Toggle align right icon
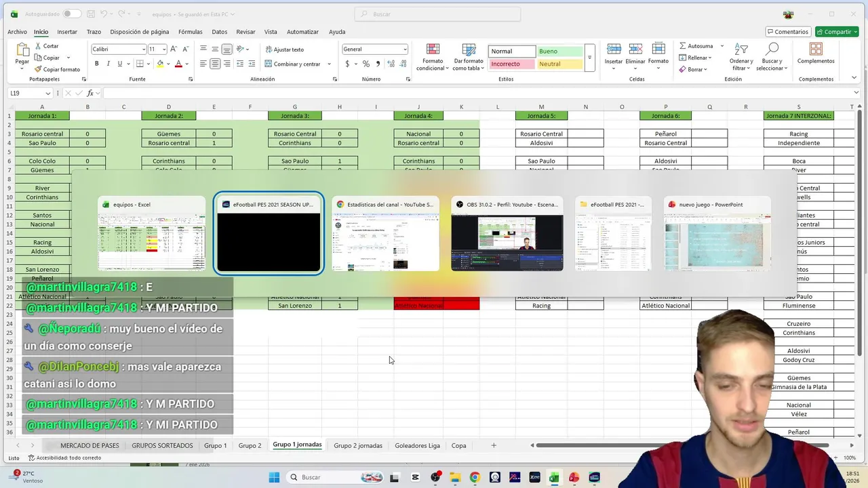This screenshot has width=868, height=488. point(226,64)
